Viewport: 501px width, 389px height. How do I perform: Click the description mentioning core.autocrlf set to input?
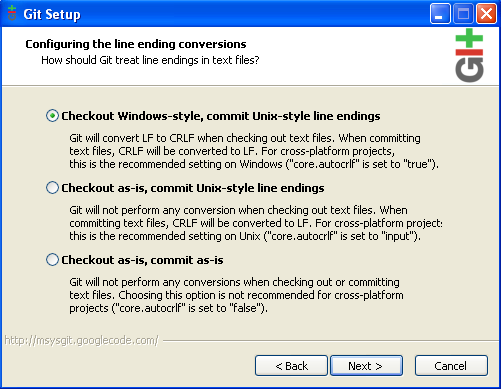pyautogui.click(x=256, y=223)
